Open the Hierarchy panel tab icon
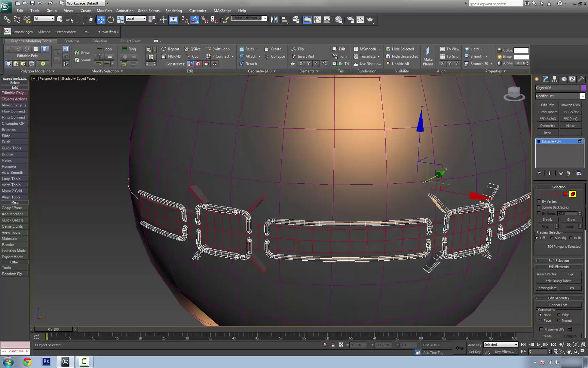The image size is (588, 368). coord(555,79)
